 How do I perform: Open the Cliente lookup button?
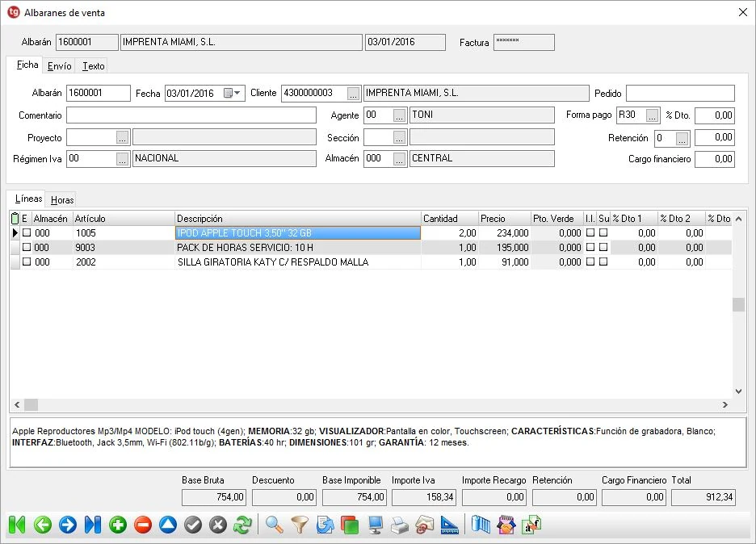point(354,94)
